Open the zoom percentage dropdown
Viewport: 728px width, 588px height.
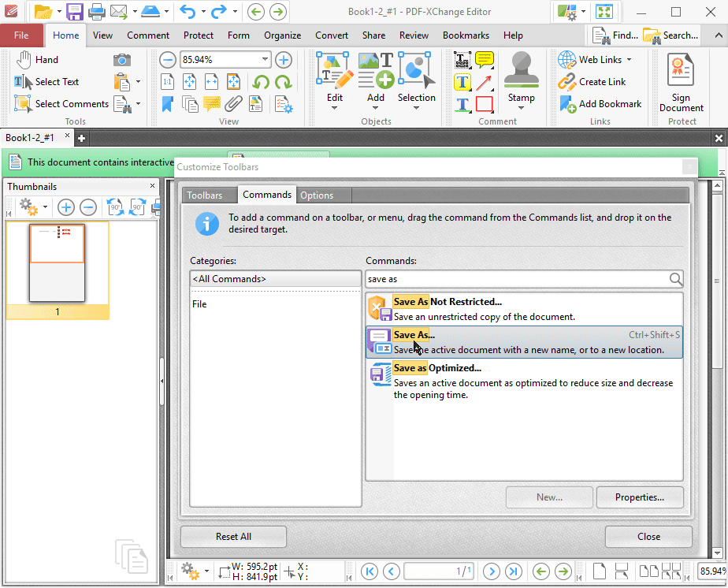click(x=265, y=59)
